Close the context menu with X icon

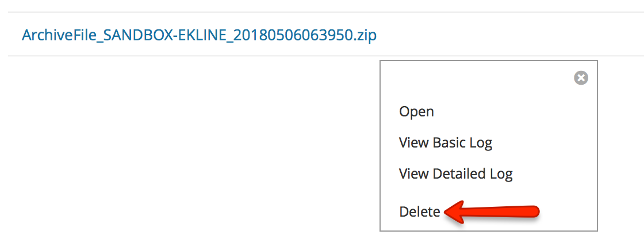point(581,78)
